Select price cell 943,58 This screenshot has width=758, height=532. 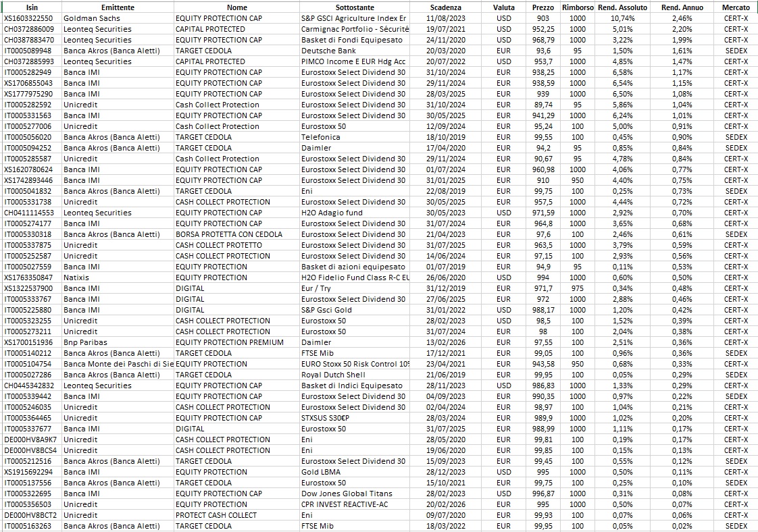543,364
